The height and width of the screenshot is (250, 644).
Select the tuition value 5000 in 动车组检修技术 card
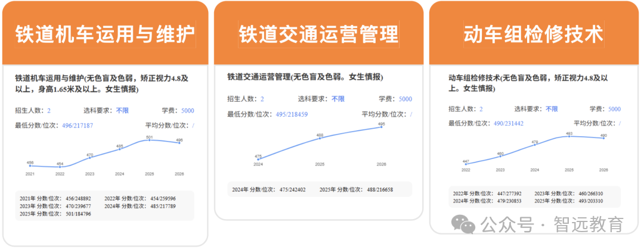614,109
